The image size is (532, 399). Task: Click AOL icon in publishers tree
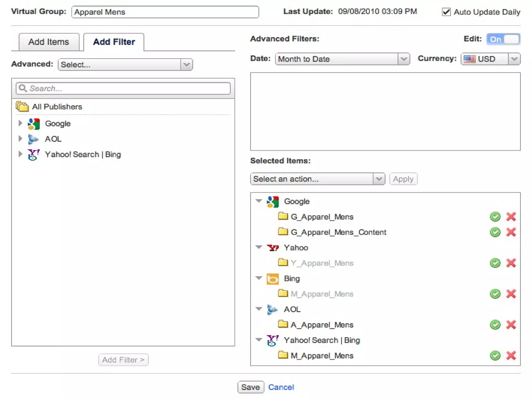(x=33, y=139)
